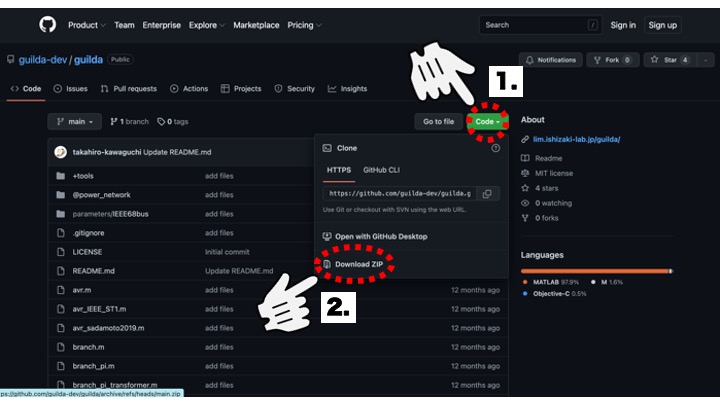The height and width of the screenshot is (405, 720).
Task: Open the Marketplace link
Action: click(256, 25)
